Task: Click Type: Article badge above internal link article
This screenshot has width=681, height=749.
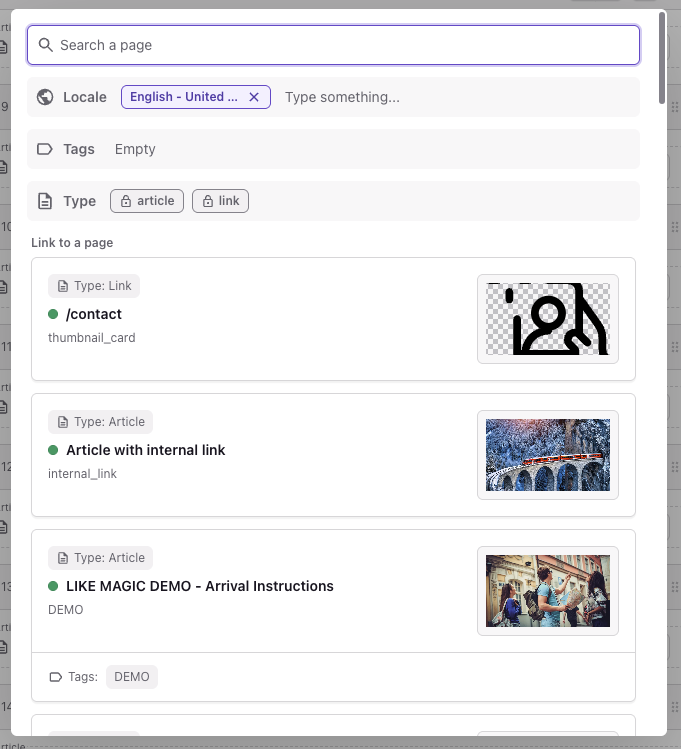Action: click(x=100, y=422)
